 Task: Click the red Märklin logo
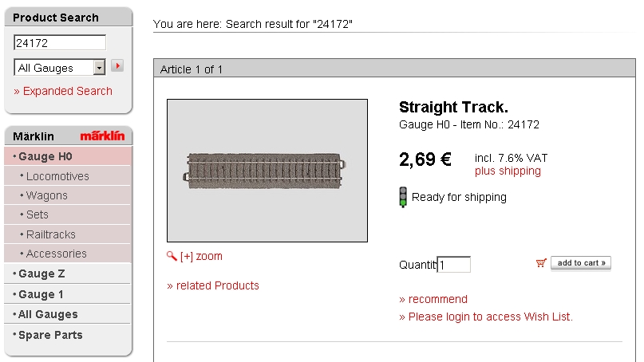pyautogui.click(x=102, y=136)
